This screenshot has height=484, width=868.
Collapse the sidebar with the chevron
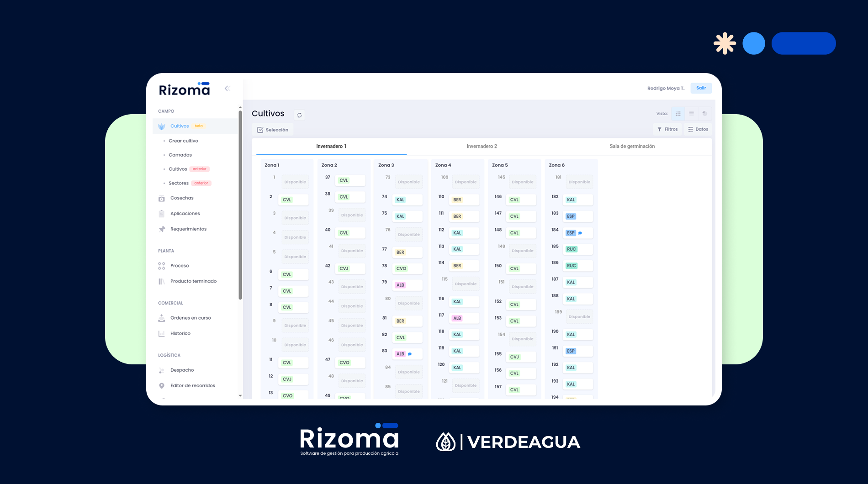(227, 89)
